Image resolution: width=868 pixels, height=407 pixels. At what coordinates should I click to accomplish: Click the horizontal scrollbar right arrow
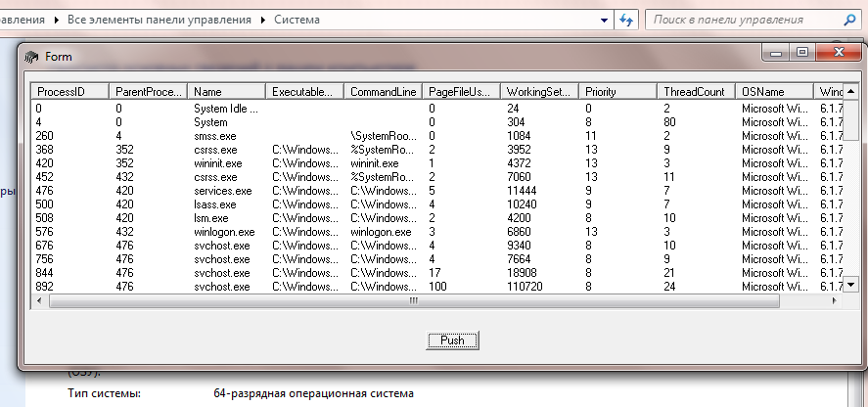pos(836,301)
